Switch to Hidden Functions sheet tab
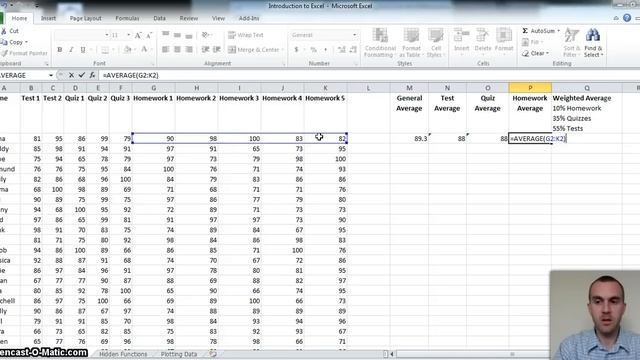This screenshot has height=360, width=640. (x=123, y=354)
